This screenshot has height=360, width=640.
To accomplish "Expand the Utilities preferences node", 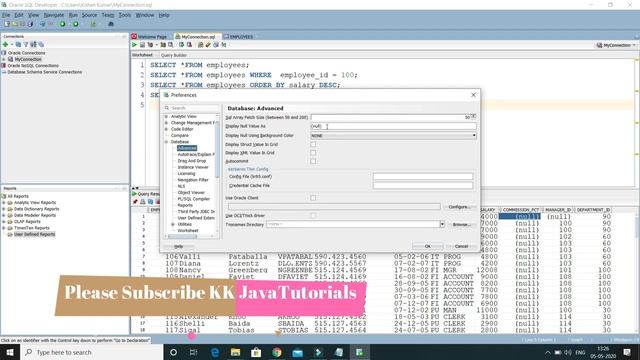I will tap(173, 224).
